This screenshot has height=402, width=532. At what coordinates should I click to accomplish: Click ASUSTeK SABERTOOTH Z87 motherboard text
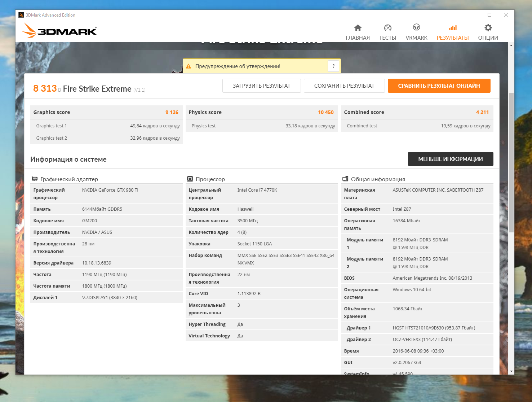tap(438, 190)
